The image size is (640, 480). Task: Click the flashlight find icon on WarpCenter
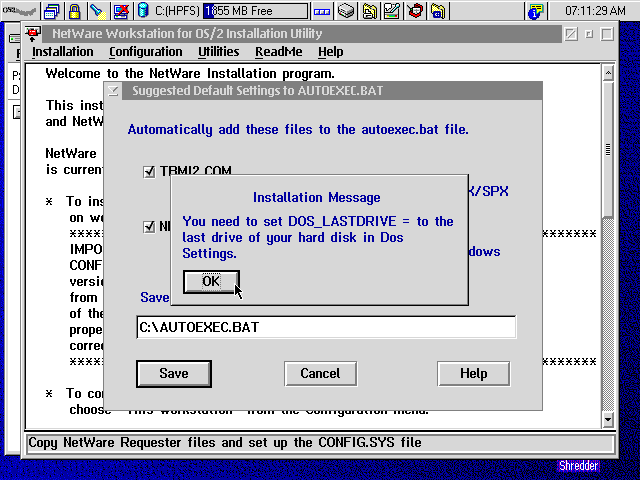pos(98,11)
